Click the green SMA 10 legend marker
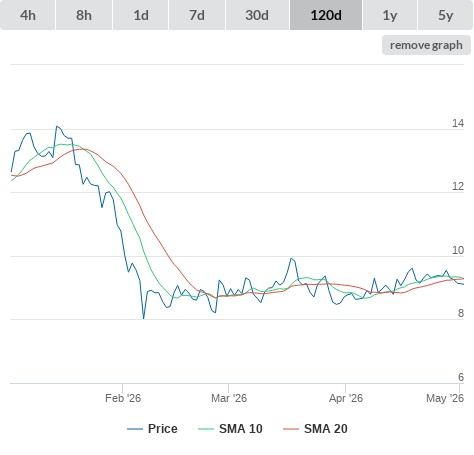 point(206,429)
